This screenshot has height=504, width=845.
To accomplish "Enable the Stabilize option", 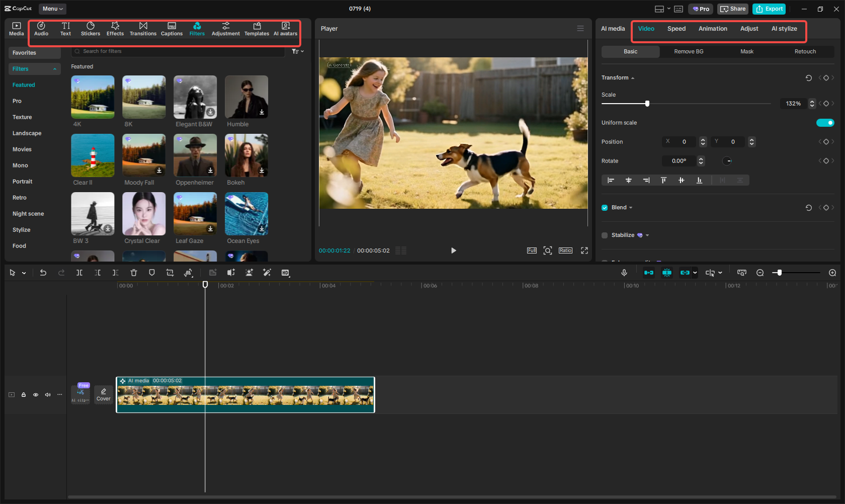I will coord(604,235).
